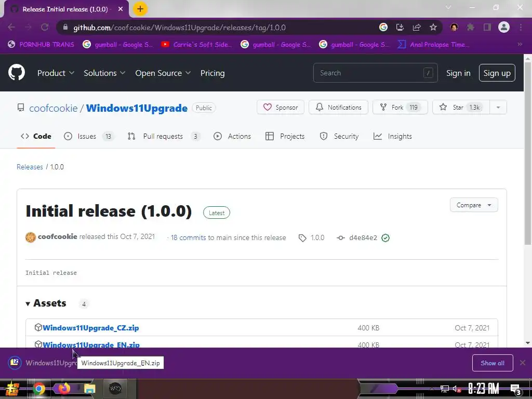Image resolution: width=532 pixels, height=399 pixels.
Task: Switch to the Projects tab
Action: (285, 136)
